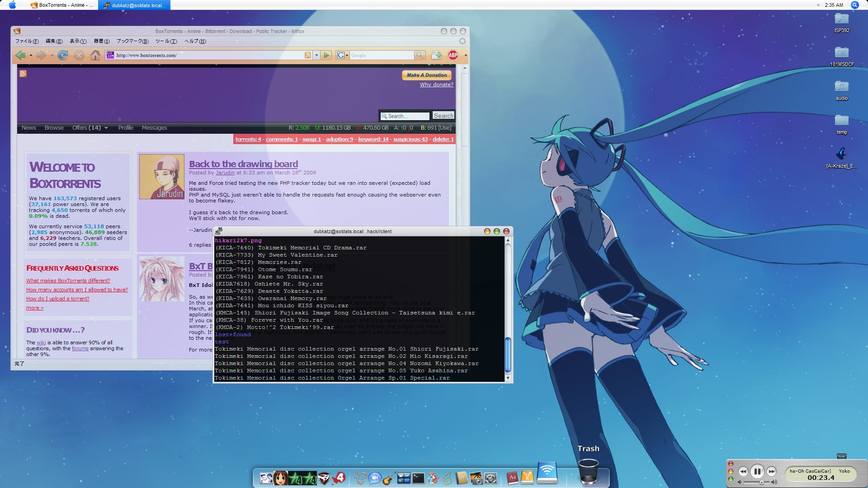Open the ツール (Tools) menu
This screenshot has height=488, width=868.
(x=166, y=41)
